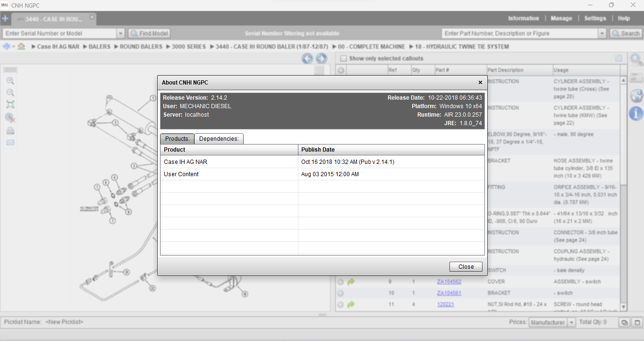This screenshot has height=341, width=644.
Task: Click the parts table vertical scrollbar down arrow
Action: coord(623,307)
